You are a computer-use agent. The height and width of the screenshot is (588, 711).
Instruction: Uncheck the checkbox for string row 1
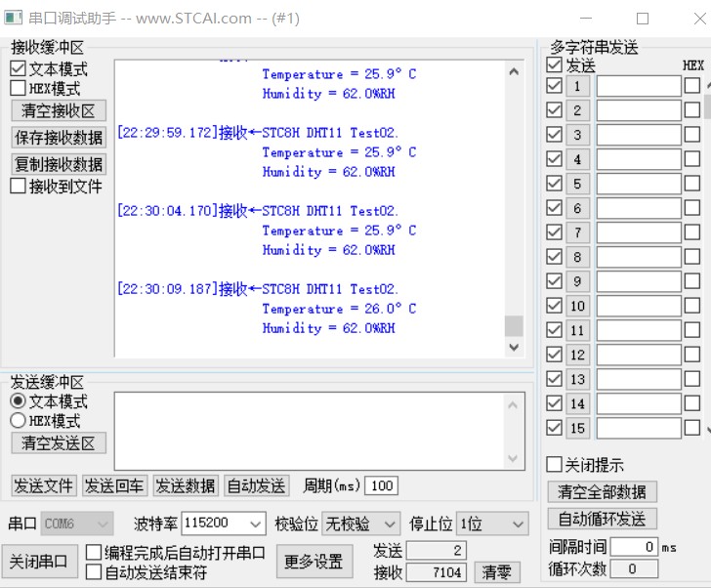click(x=554, y=86)
